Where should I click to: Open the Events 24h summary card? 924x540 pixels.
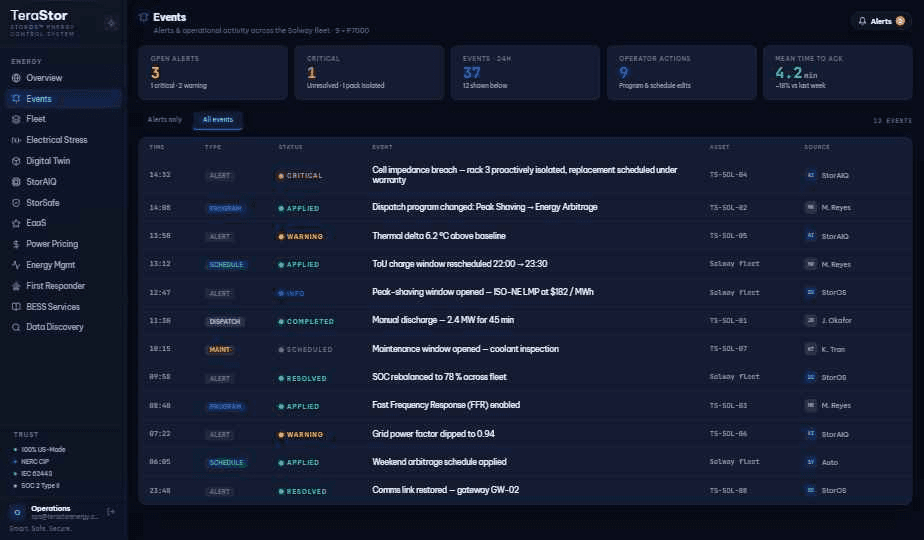525,73
